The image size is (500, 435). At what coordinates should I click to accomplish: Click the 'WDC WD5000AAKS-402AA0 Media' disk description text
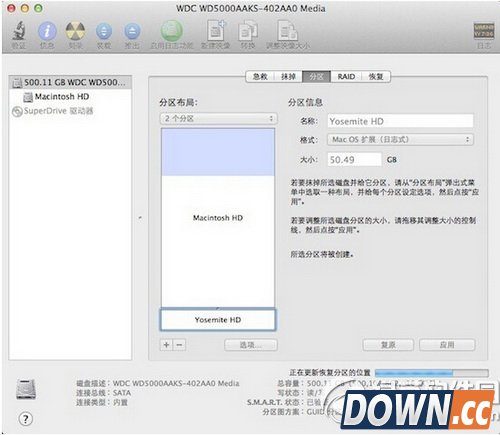click(x=176, y=383)
